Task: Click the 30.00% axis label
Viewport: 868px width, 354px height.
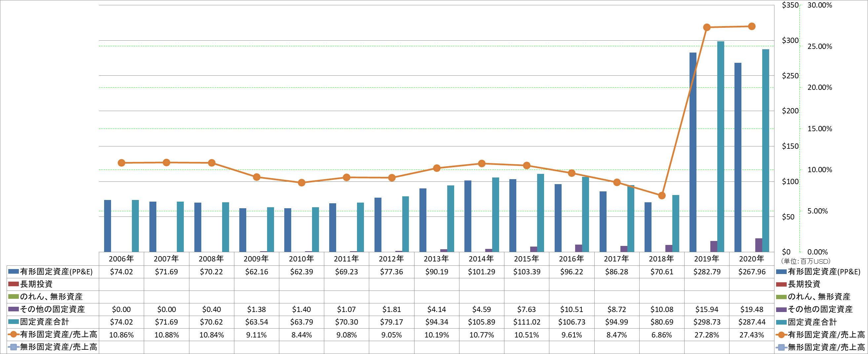Action: (x=819, y=5)
